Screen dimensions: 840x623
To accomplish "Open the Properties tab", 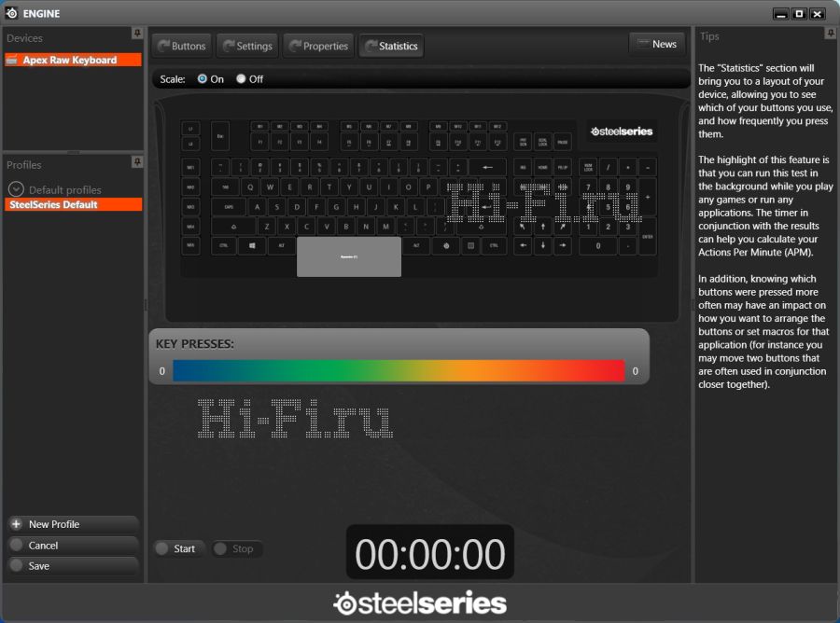I will (x=317, y=46).
